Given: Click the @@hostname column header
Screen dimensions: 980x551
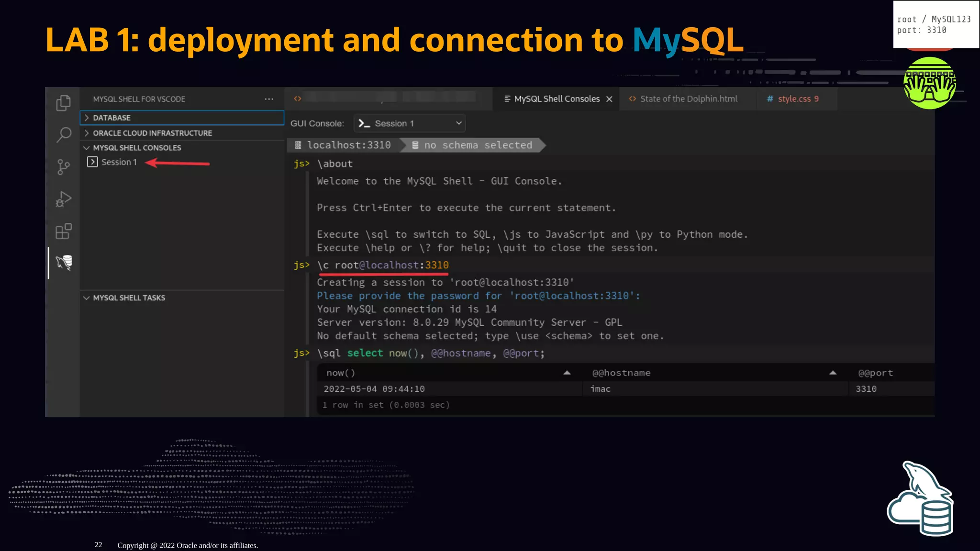Looking at the screenshot, I should [x=715, y=373].
